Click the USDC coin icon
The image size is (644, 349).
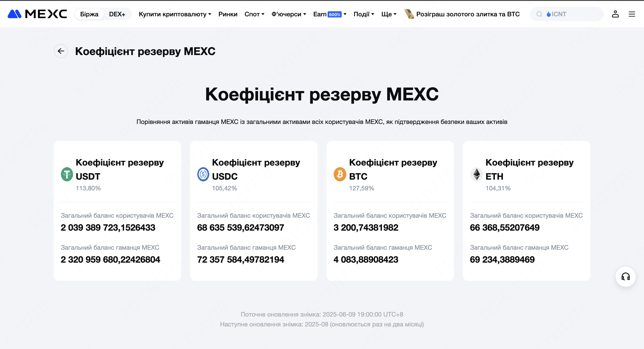tap(203, 174)
